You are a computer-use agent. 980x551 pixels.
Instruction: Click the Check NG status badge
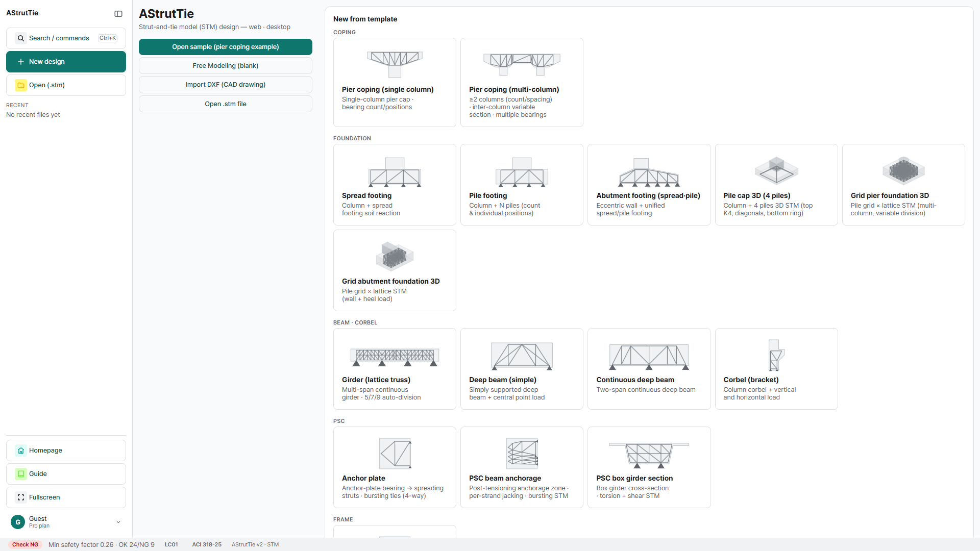[x=25, y=545]
